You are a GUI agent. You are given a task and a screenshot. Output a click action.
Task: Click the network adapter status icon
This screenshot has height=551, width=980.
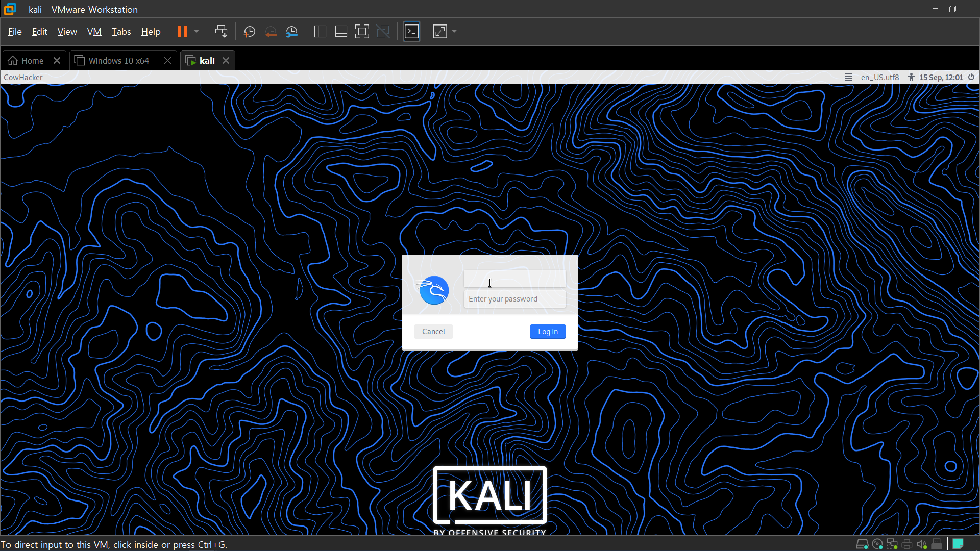tap(892, 544)
